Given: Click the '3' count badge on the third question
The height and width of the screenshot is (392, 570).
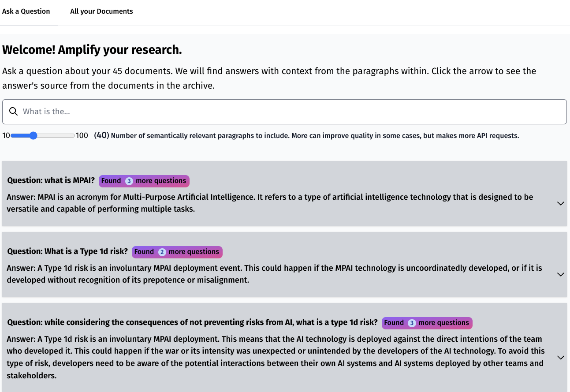Looking at the screenshot, I should pyautogui.click(x=411, y=323).
